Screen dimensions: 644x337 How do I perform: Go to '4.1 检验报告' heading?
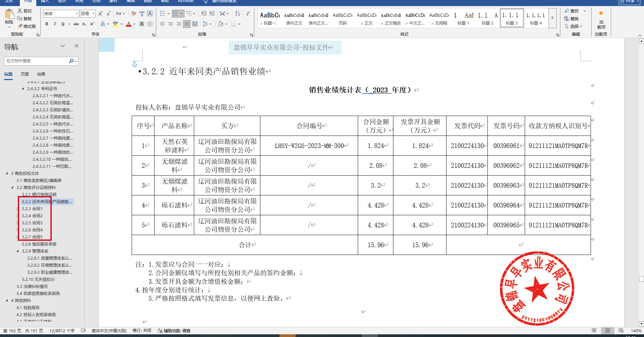(28, 308)
